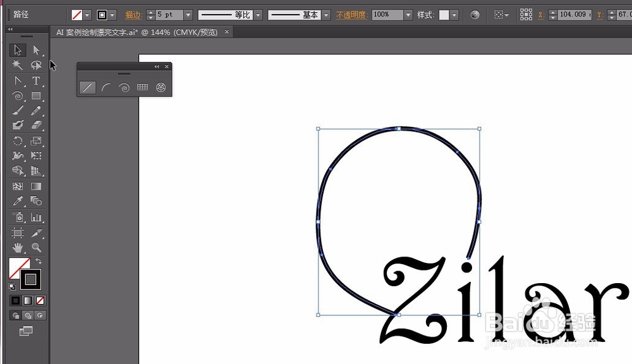Click Line Segment tool in floating panel
This screenshot has height=364, width=632.
point(87,87)
